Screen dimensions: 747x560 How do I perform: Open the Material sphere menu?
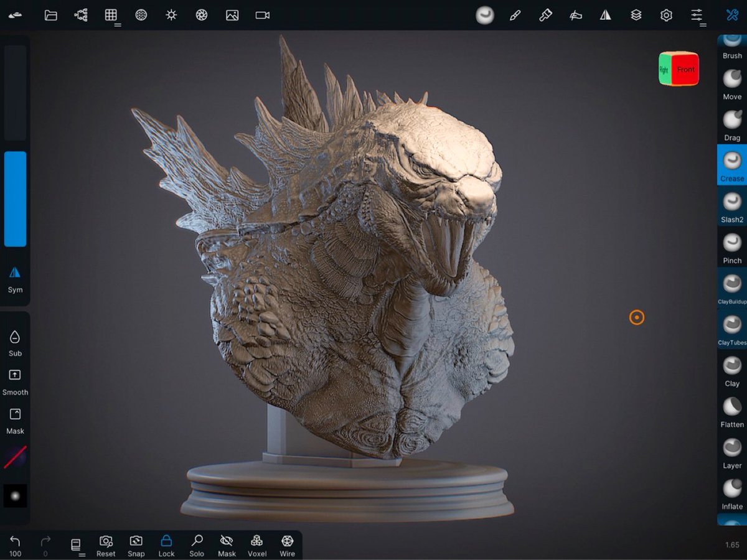(141, 15)
